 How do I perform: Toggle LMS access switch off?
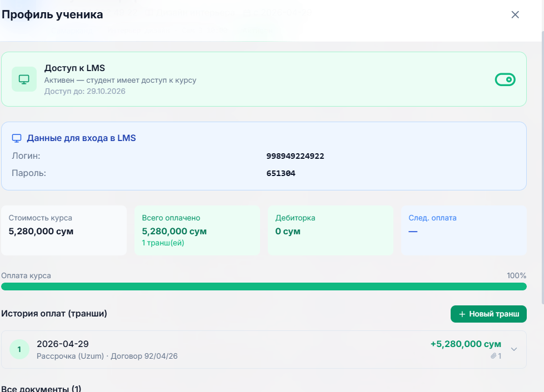505,80
